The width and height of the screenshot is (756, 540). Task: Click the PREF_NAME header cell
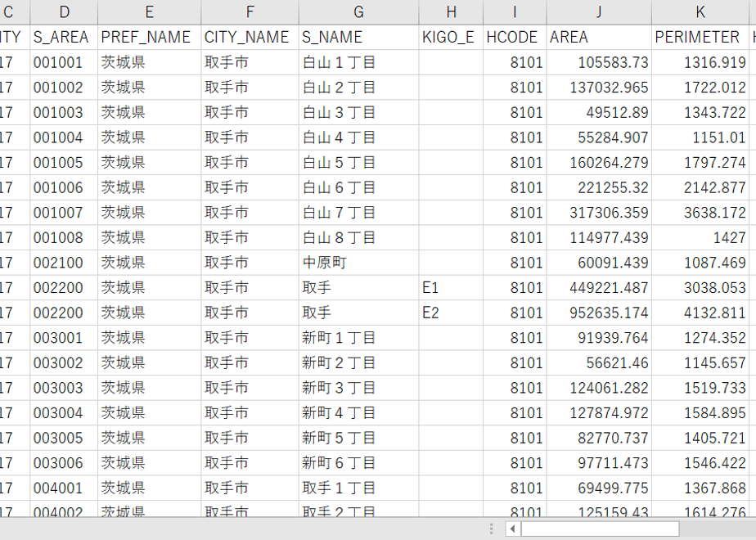click(150, 37)
